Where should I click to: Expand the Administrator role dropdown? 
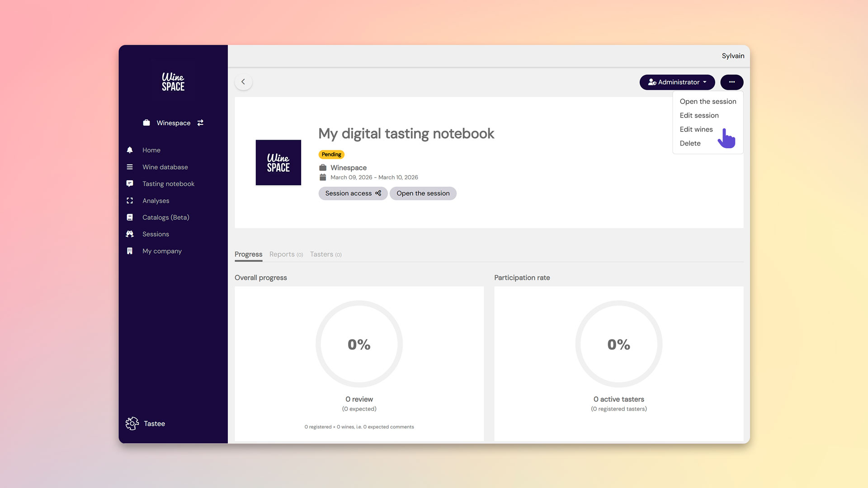[x=677, y=82]
